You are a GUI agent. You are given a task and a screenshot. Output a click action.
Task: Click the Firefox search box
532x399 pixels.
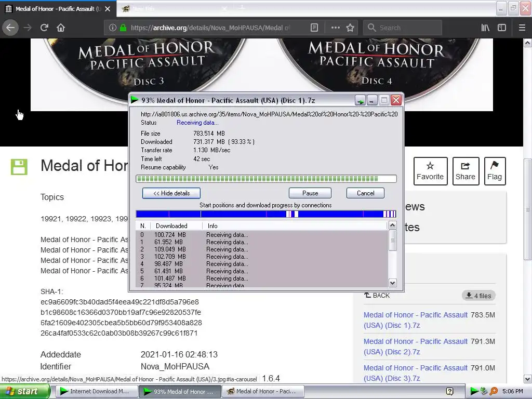pos(403,28)
